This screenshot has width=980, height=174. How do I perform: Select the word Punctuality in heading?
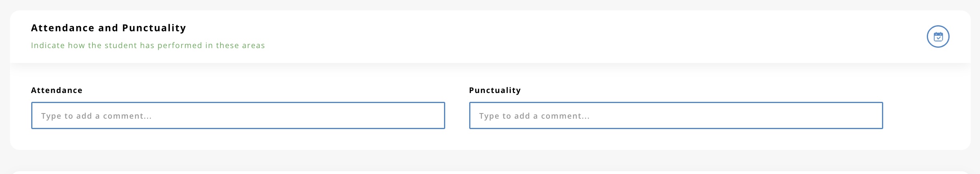click(154, 28)
